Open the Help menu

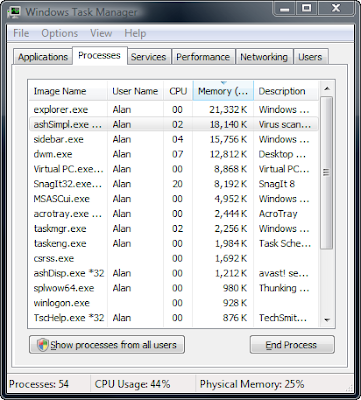(x=135, y=33)
